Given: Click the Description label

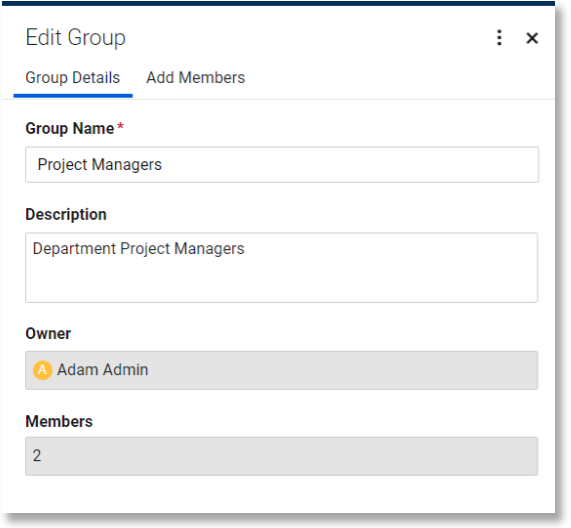Looking at the screenshot, I should tap(66, 214).
